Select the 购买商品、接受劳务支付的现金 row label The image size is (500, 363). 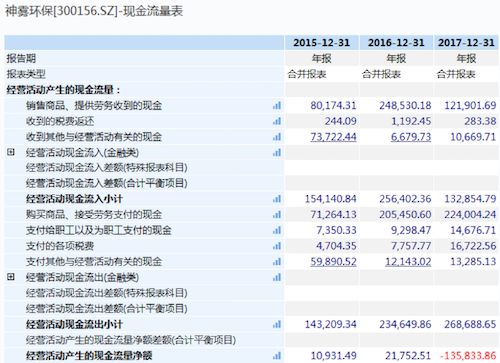(94, 215)
